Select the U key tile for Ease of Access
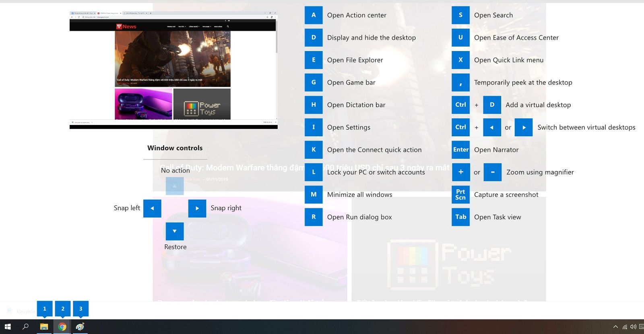 coord(460,37)
